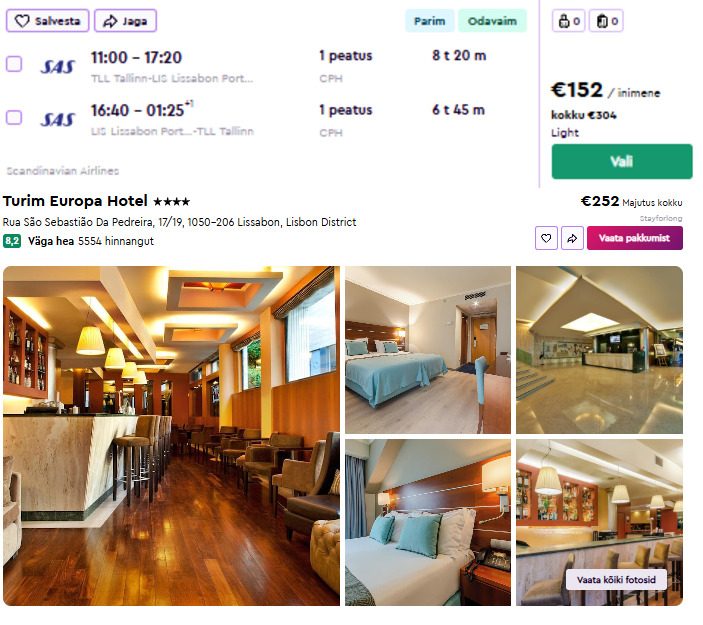Click the share arrow on Jaga button
The width and height of the screenshot is (703, 625).
click(x=110, y=21)
